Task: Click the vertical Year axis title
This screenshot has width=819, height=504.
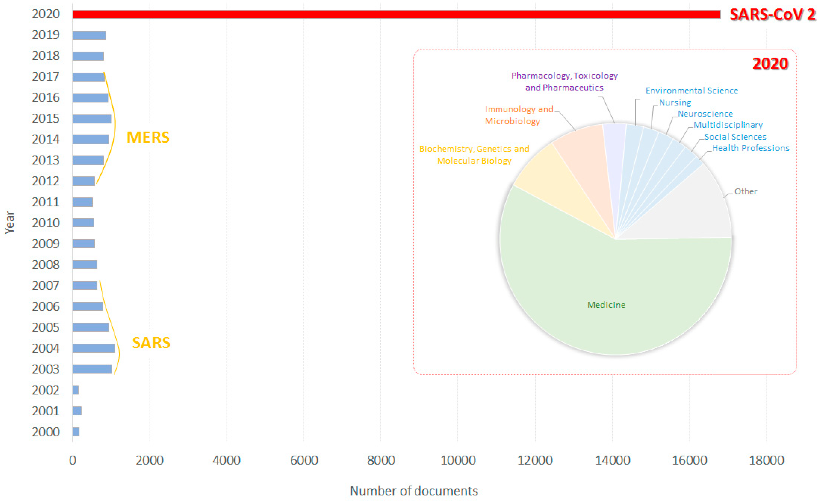Action: coord(9,222)
